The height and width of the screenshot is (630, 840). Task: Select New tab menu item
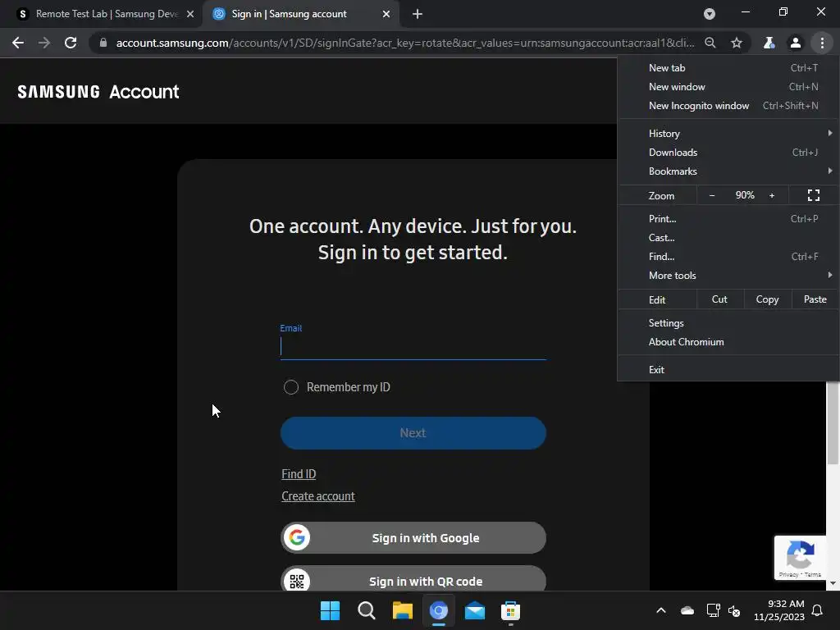(x=728, y=68)
